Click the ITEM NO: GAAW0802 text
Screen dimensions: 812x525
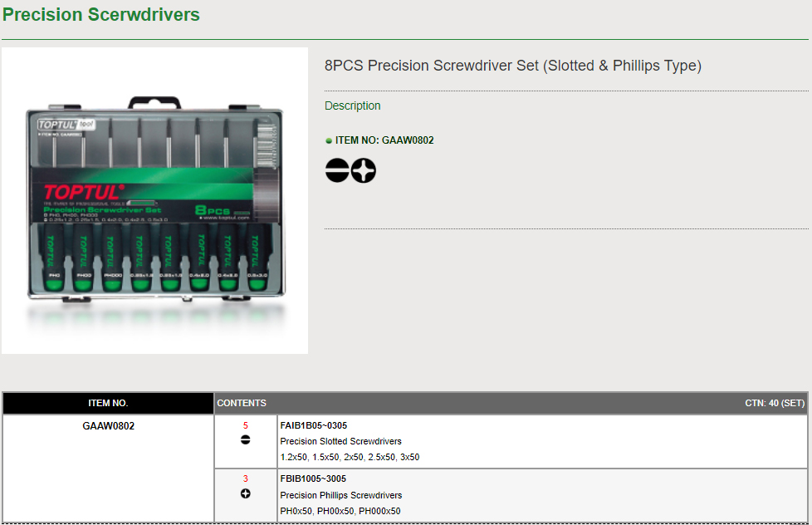coord(384,140)
